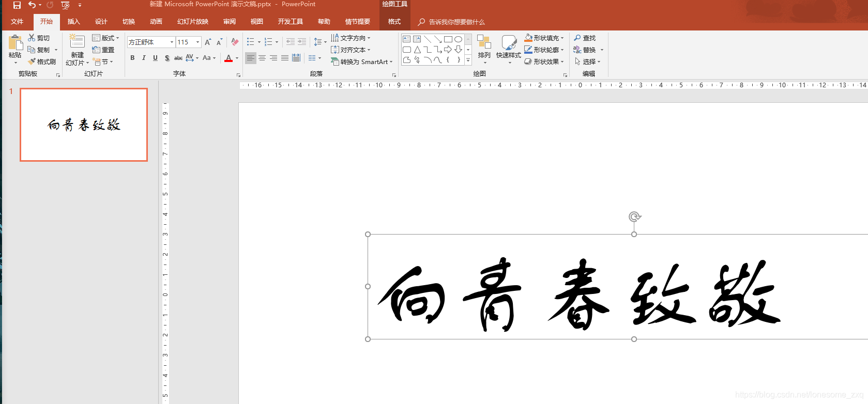Pick the down arrow shape
The height and width of the screenshot is (404, 868).
click(x=458, y=50)
